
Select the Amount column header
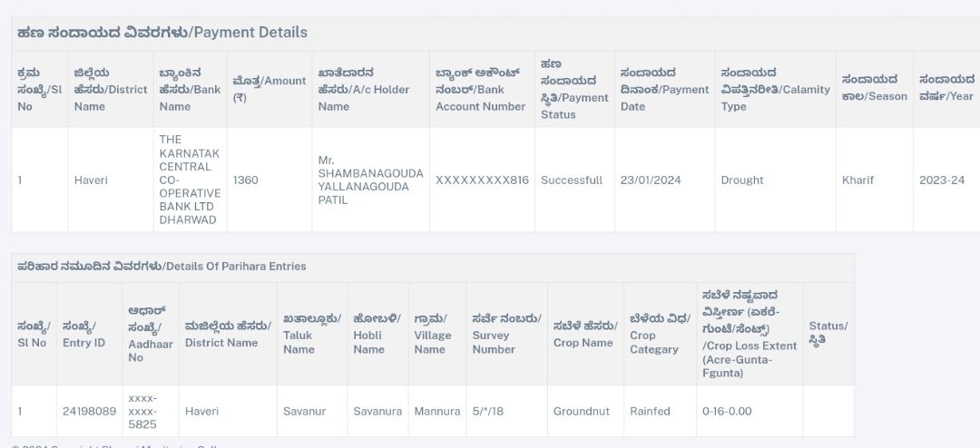click(x=269, y=89)
